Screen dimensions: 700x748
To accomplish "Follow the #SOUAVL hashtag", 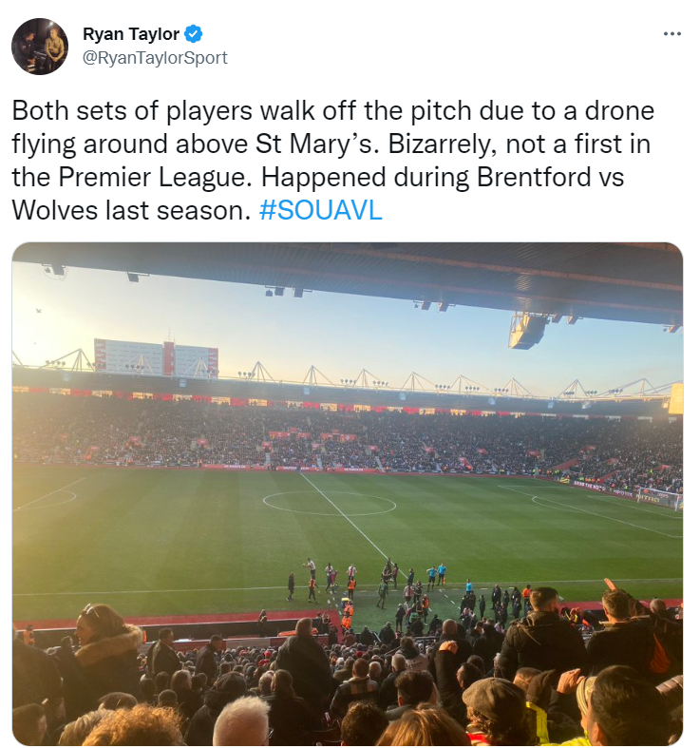I will pyautogui.click(x=320, y=210).
